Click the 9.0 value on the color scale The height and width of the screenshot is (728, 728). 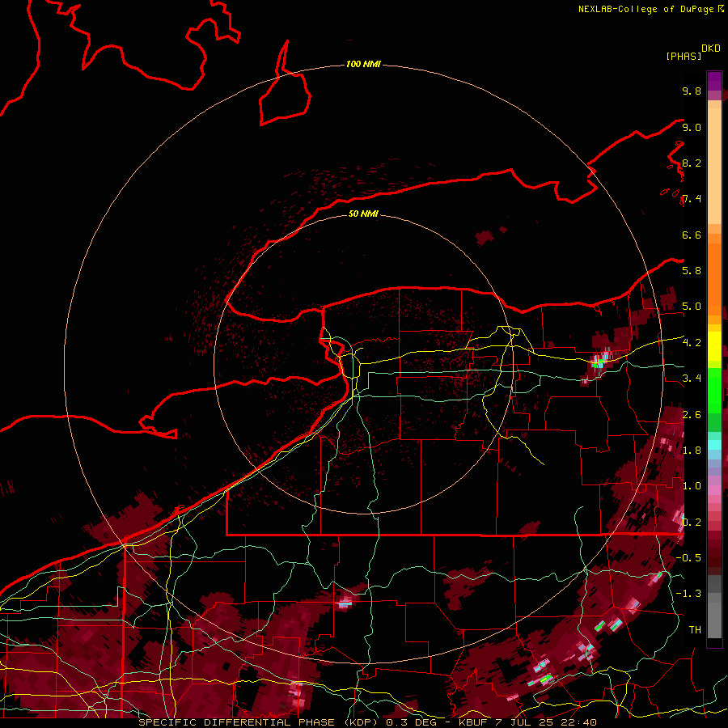(x=692, y=127)
